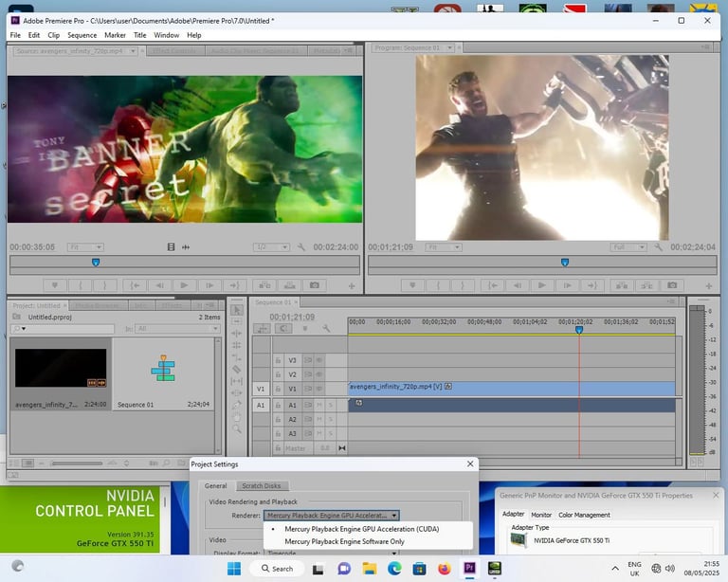Open Windows Start button on taskbar
Viewport: 728px width, 582px height.
[234, 569]
